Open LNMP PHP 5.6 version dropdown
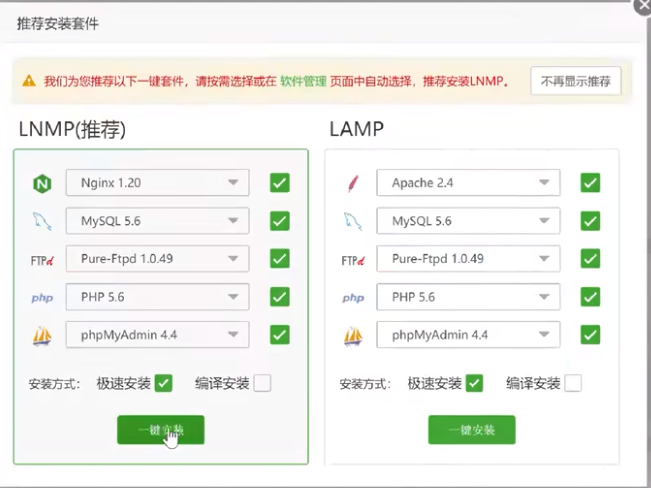Image resolution: width=651 pixels, height=488 pixels. click(x=157, y=297)
